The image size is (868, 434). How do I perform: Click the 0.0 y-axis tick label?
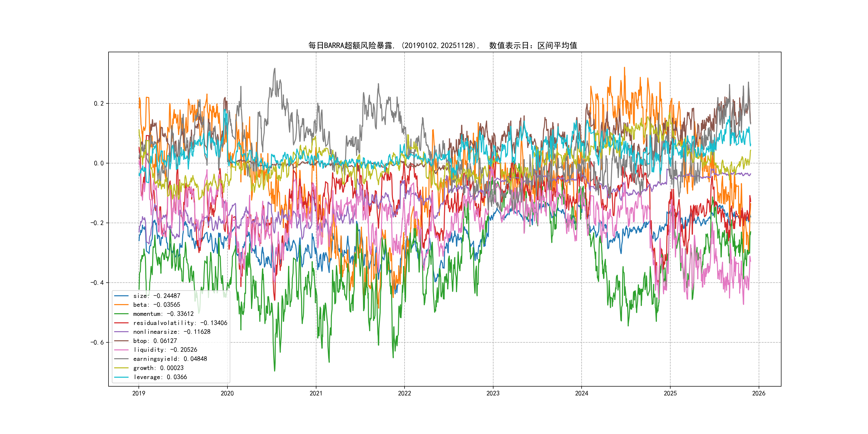point(99,163)
